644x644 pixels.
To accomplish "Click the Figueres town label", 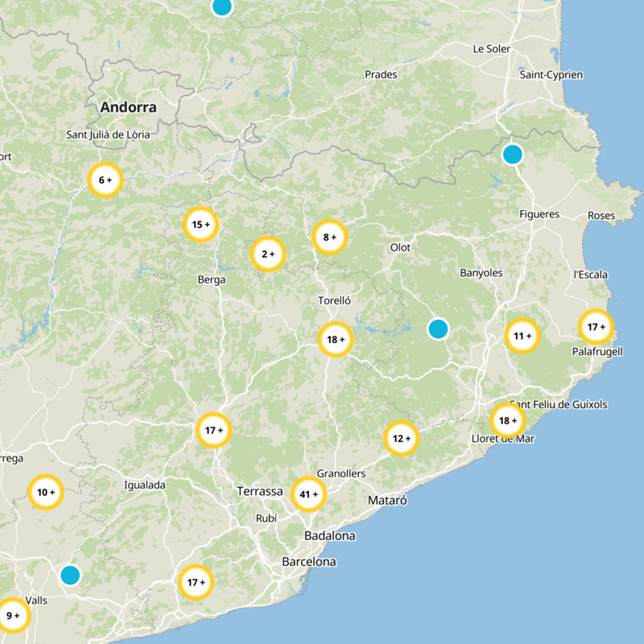I will pos(539,214).
